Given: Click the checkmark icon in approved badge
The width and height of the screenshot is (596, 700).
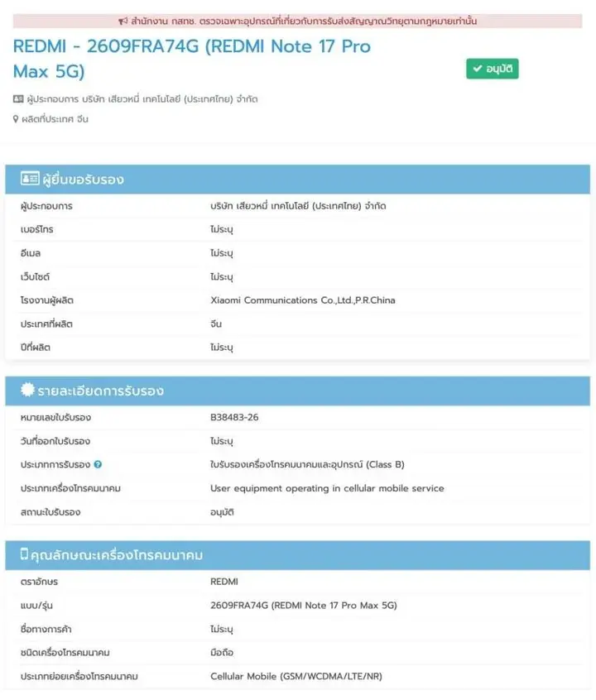Looking at the screenshot, I should (x=478, y=69).
